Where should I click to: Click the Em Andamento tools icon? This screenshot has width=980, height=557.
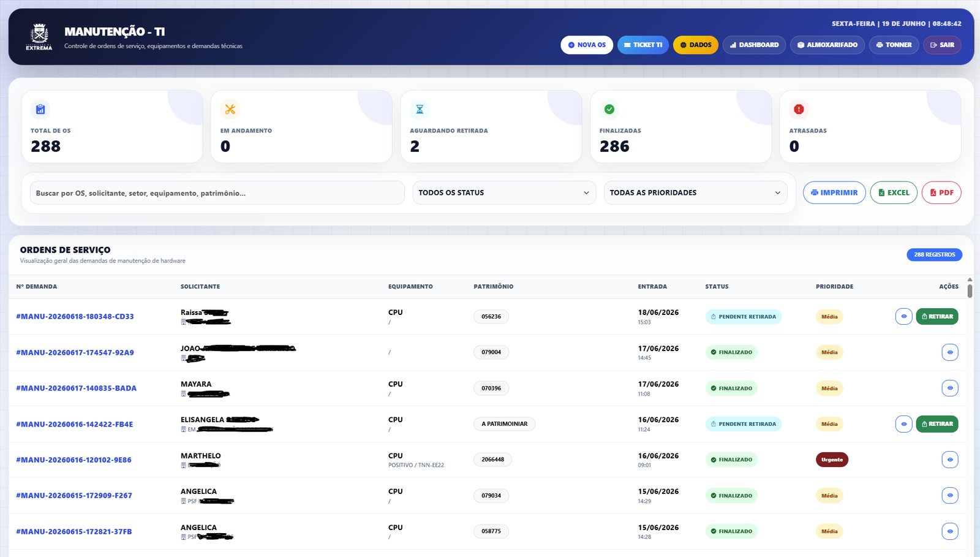pyautogui.click(x=230, y=109)
